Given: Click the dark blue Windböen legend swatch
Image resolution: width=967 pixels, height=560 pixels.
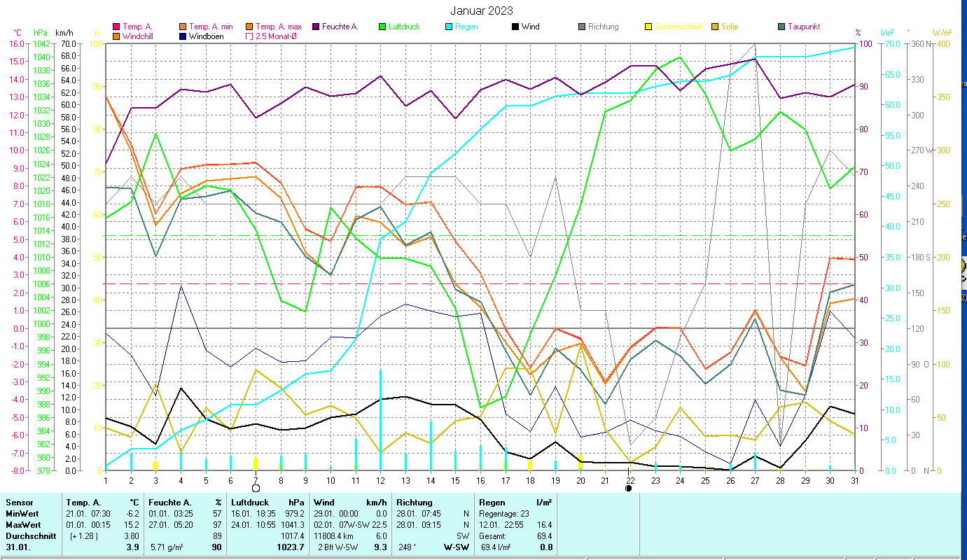Looking at the screenshot, I should click(x=182, y=36).
